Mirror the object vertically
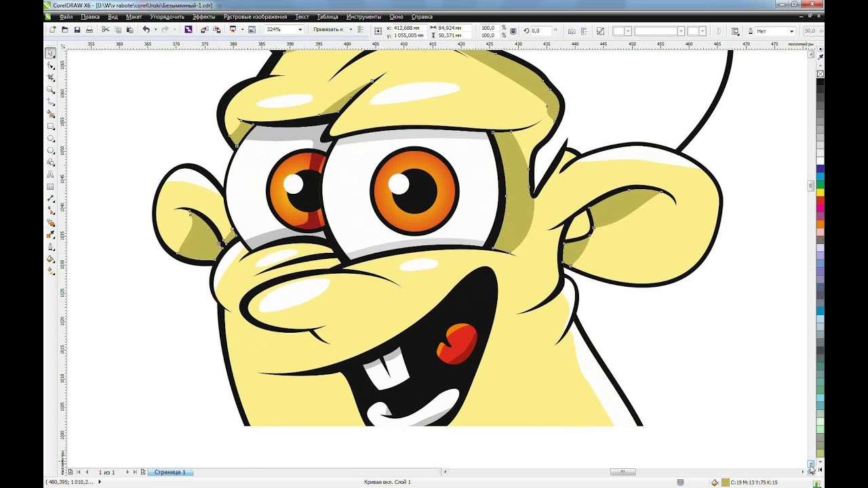Viewport: 868px width, 488px height. tap(583, 31)
